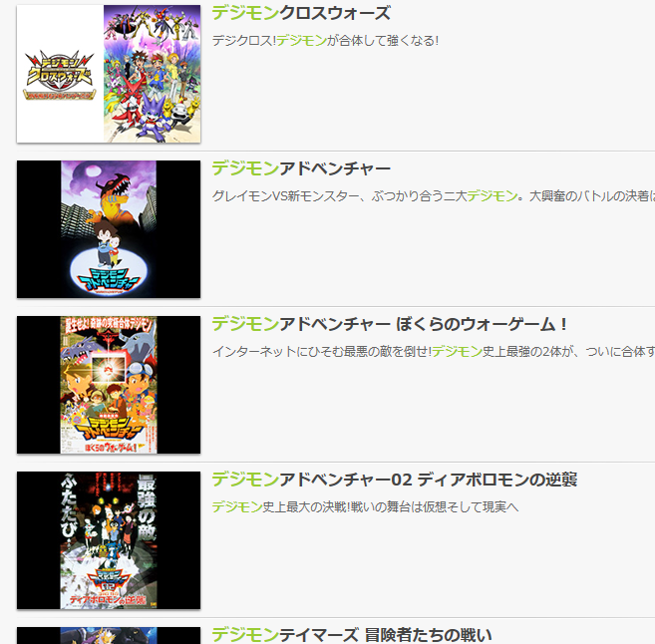
Task: Open the デジモンアドベンチャー title link
Action: 301,168
